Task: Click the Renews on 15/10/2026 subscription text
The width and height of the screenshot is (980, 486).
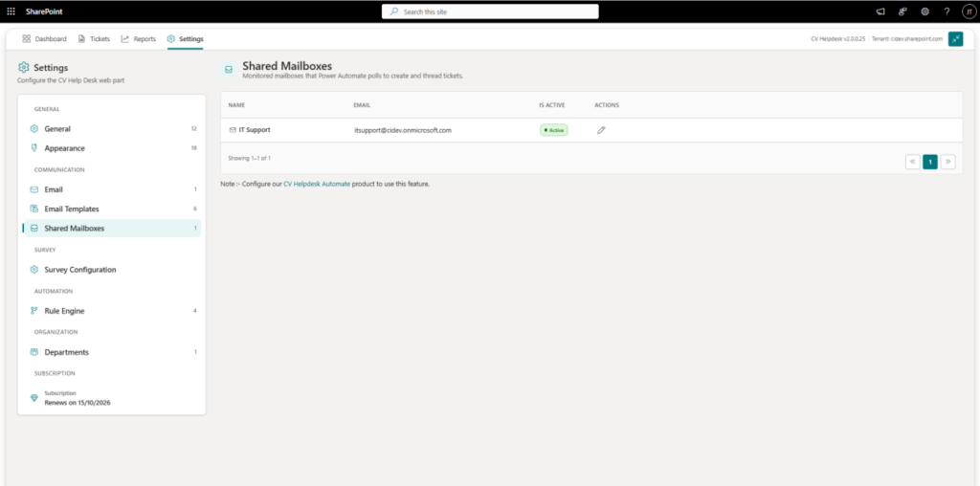Action: point(78,403)
